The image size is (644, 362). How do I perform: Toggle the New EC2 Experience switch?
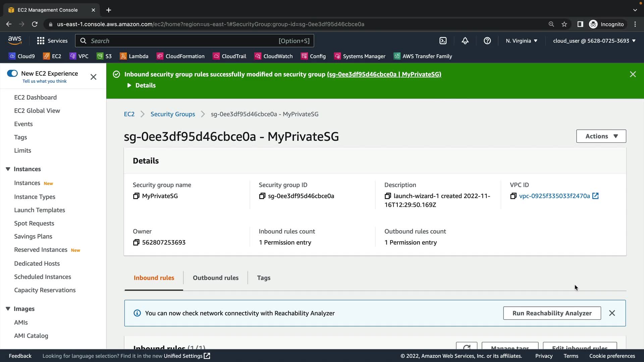[12, 73]
